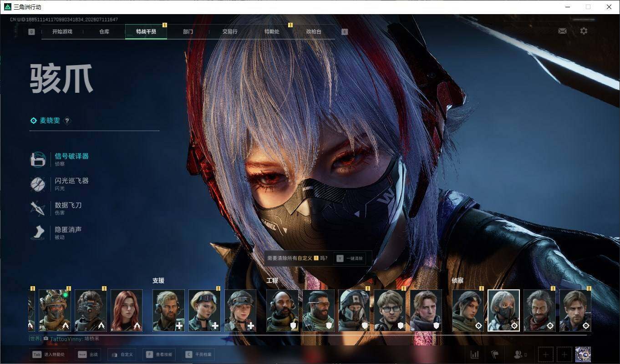Click the Q key previous-tab icon
620x364 pixels.
(31, 32)
